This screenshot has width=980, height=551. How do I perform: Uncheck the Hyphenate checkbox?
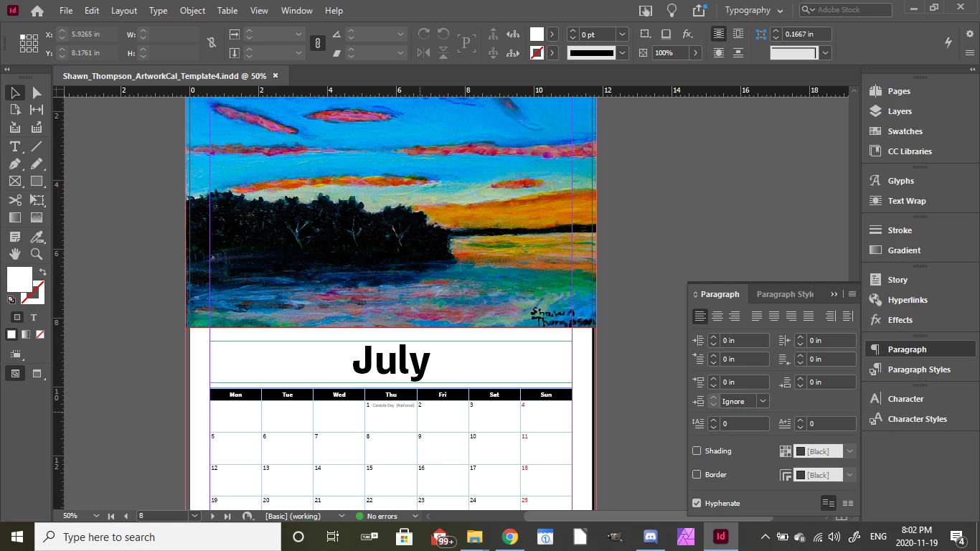(697, 503)
